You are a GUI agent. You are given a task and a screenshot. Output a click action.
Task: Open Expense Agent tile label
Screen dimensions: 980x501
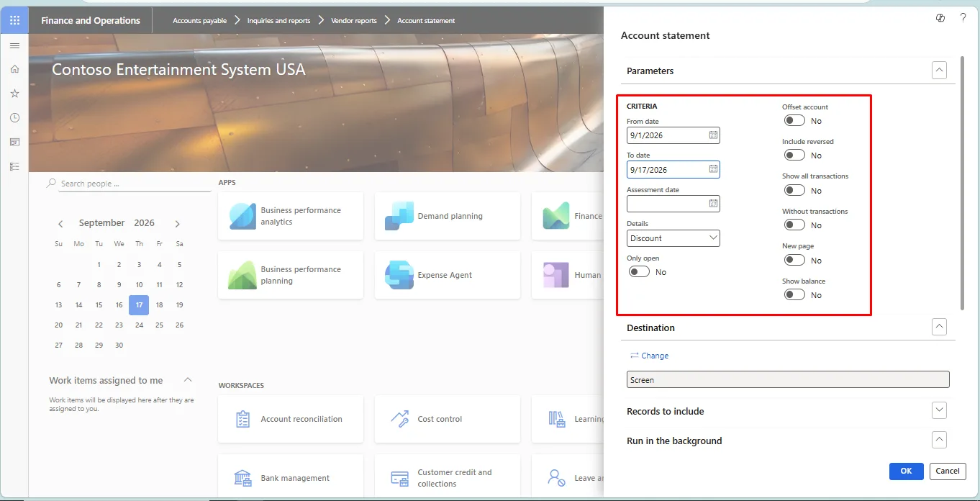click(x=445, y=275)
